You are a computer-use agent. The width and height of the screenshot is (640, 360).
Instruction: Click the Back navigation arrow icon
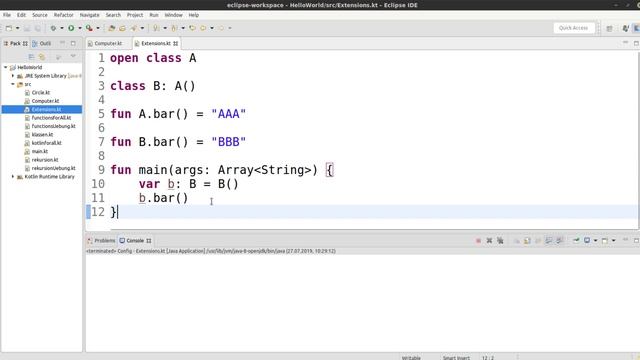203,28
